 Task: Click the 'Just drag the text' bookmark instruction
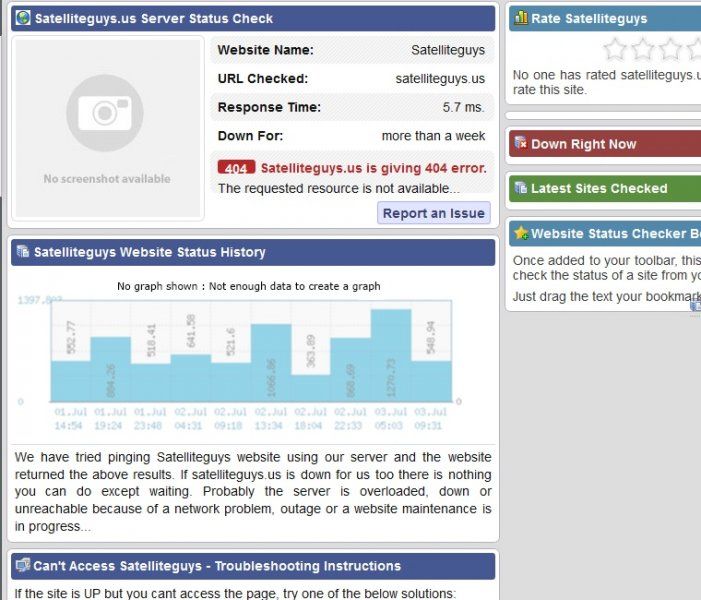tap(606, 296)
